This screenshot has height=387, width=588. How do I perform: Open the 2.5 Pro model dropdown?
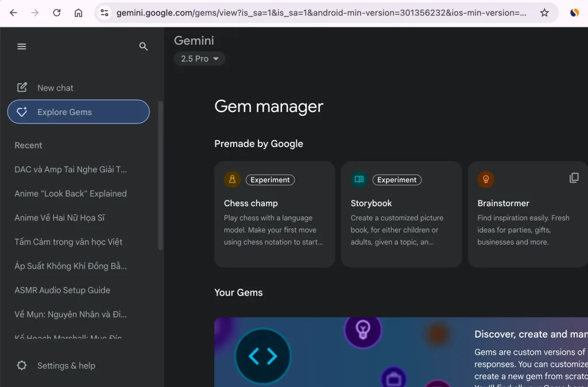199,59
